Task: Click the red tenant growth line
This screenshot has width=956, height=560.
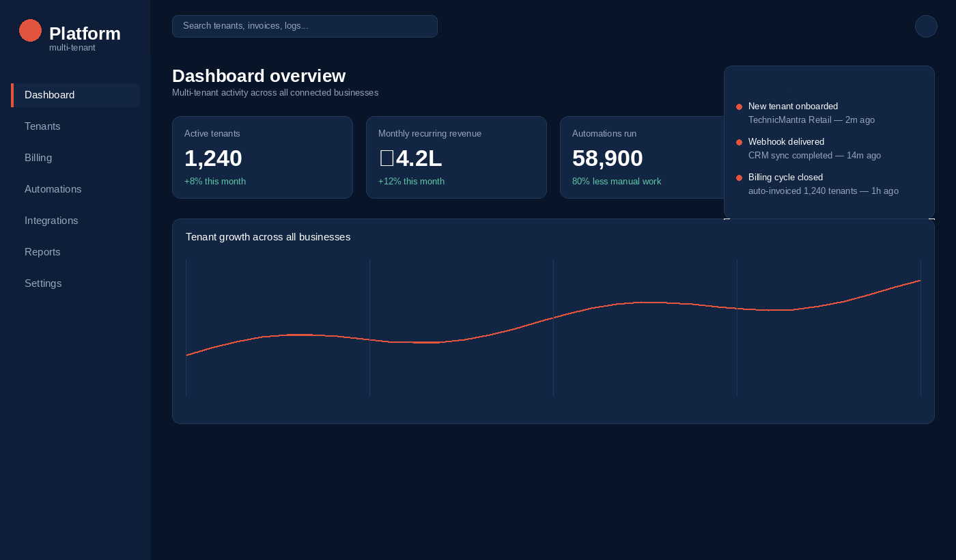Action: tap(553, 318)
